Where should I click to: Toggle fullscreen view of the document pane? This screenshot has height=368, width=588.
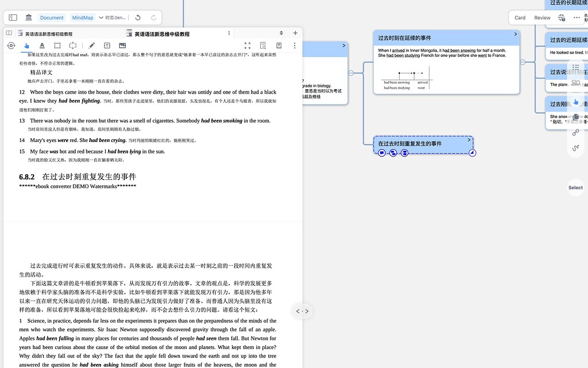point(247,45)
